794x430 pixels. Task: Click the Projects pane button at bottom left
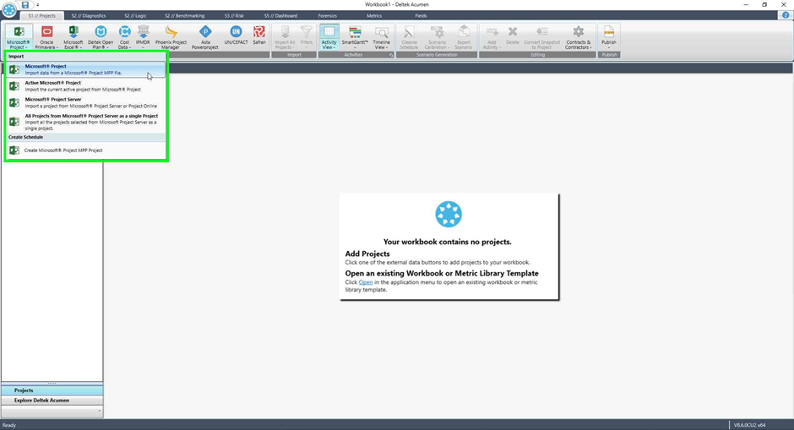pos(52,390)
